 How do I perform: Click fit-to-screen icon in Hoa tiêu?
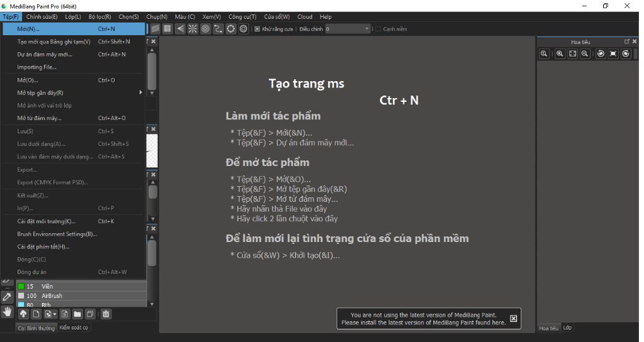[x=572, y=54]
